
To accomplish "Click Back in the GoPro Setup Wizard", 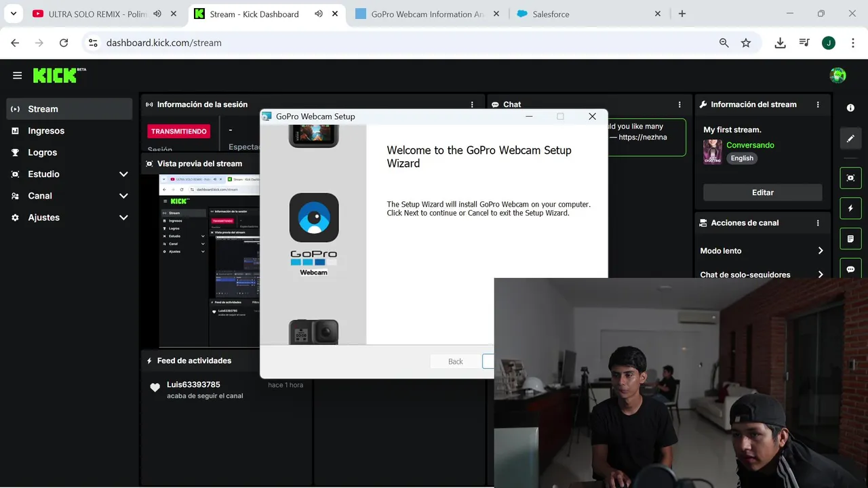I will click(456, 362).
